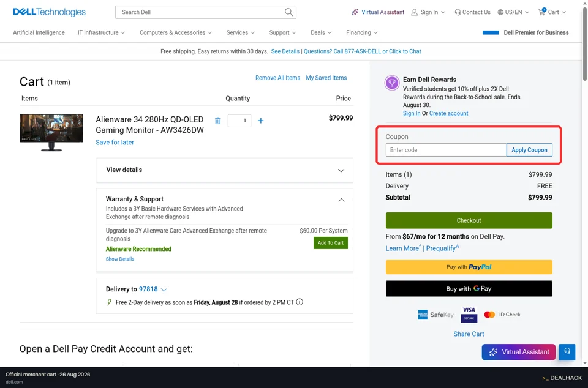Click the delivery info icon
The height and width of the screenshot is (388, 588).
(x=300, y=302)
